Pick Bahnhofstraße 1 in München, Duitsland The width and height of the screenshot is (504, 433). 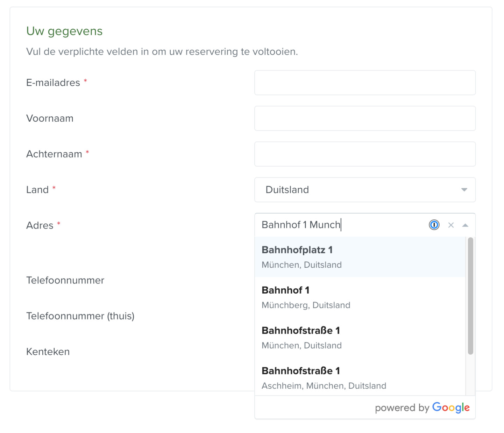(x=360, y=338)
